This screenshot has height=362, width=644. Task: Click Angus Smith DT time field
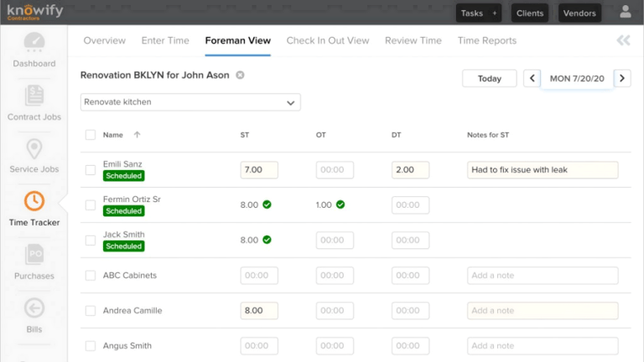click(x=410, y=346)
